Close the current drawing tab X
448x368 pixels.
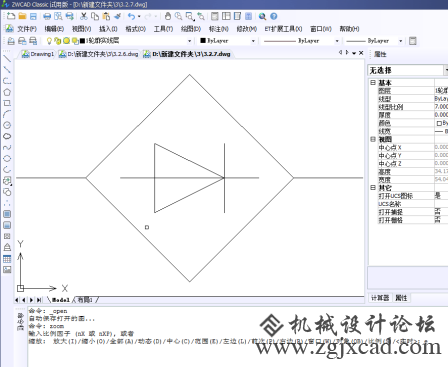click(361, 53)
